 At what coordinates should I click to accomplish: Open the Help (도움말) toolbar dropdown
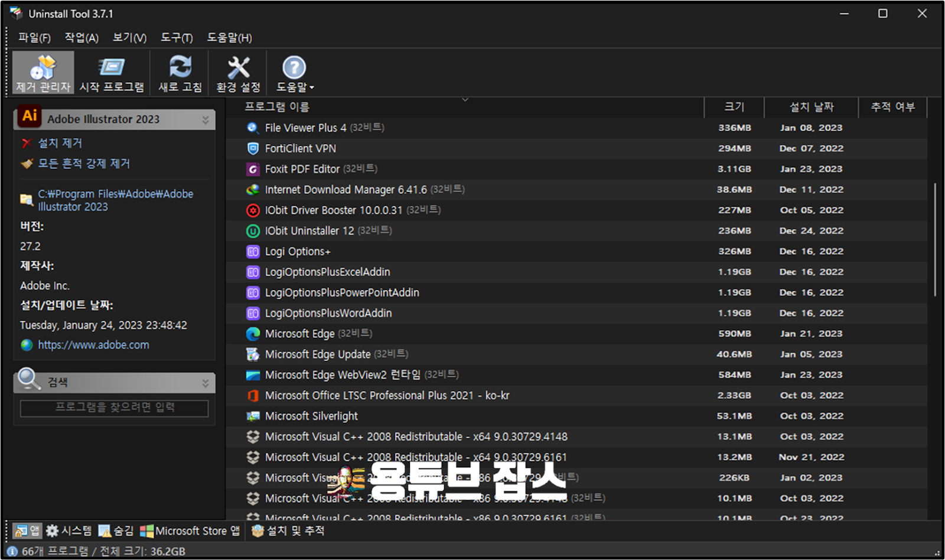[295, 73]
